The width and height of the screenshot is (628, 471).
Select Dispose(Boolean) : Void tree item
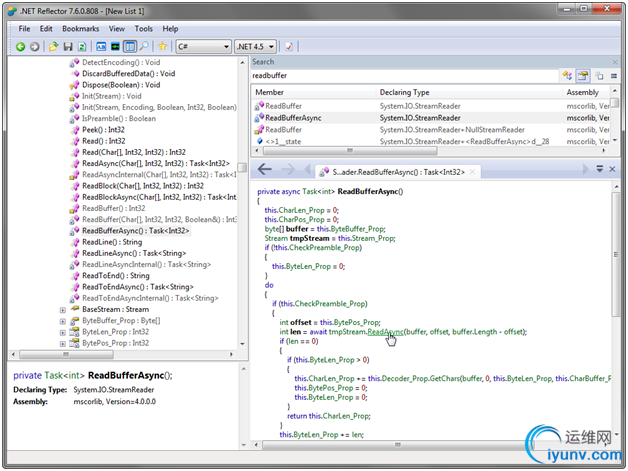tap(121, 85)
